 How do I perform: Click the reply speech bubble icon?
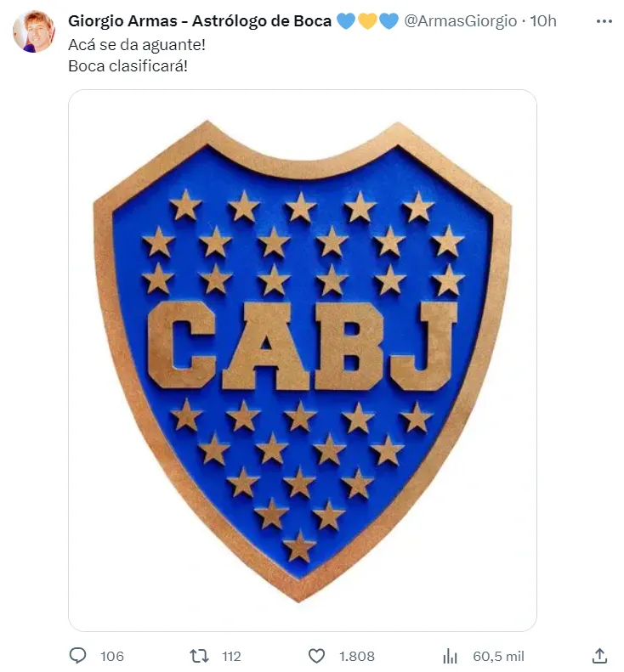point(78,656)
